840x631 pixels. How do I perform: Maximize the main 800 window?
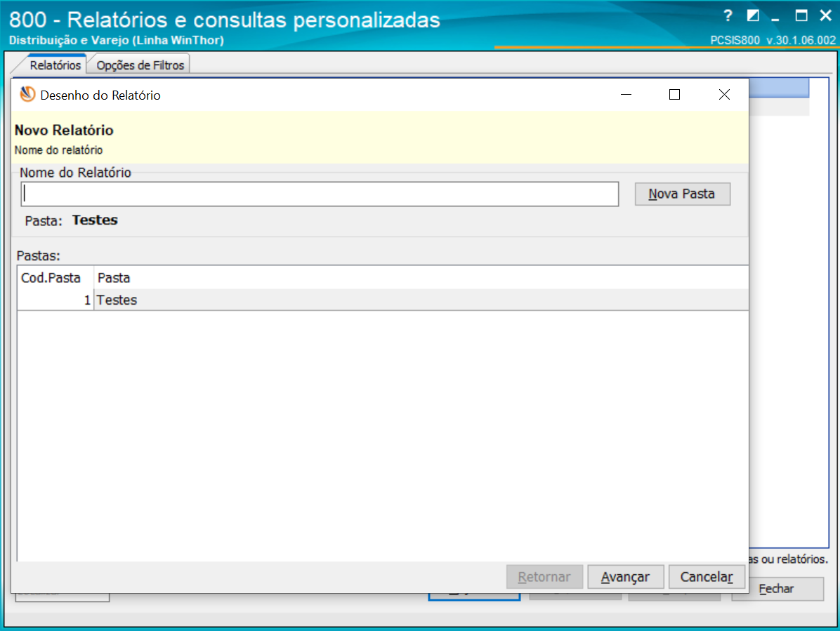pos(801,15)
